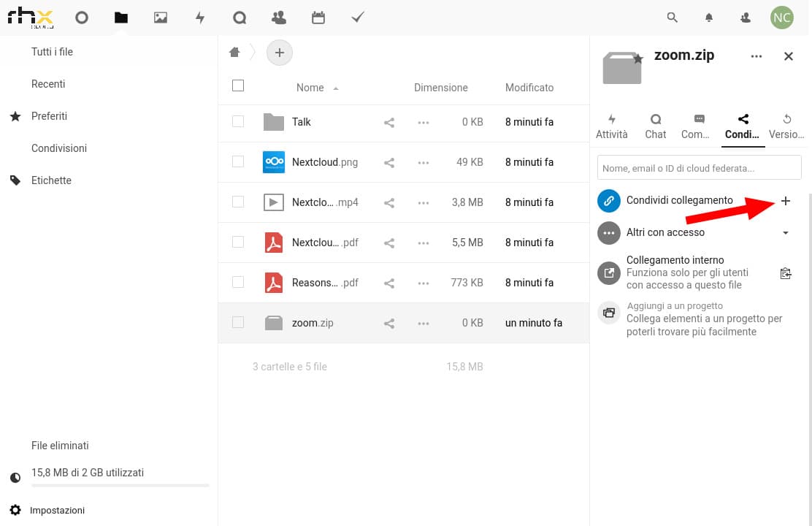
Task: Open the Calendar app icon
Action: pos(318,18)
